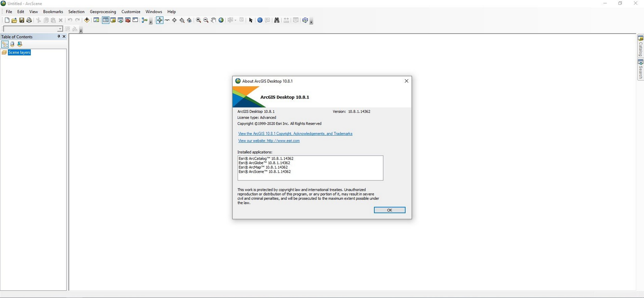
Task: Open the docked Search side tab
Action: pos(640,70)
